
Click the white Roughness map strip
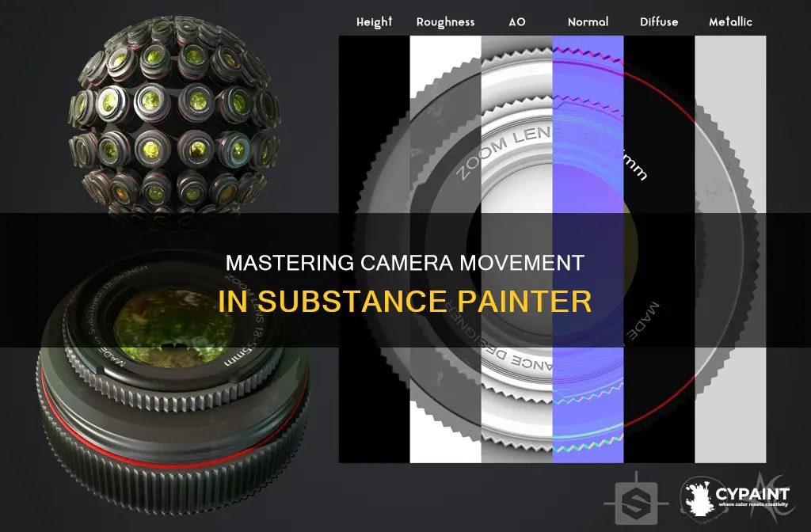(445, 249)
